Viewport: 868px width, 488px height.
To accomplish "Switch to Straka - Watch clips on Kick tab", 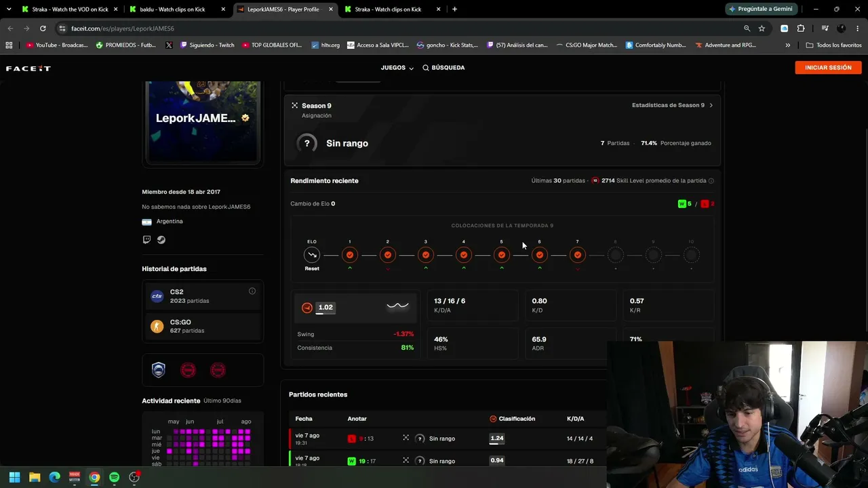I will point(392,9).
